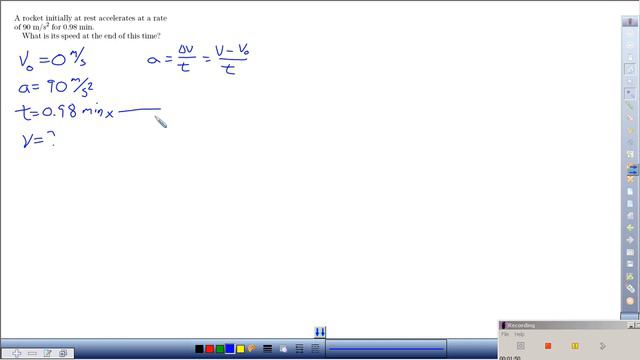Screen dimensions: 640x360
Task: Click the pen line preview box
Action: tap(386, 349)
